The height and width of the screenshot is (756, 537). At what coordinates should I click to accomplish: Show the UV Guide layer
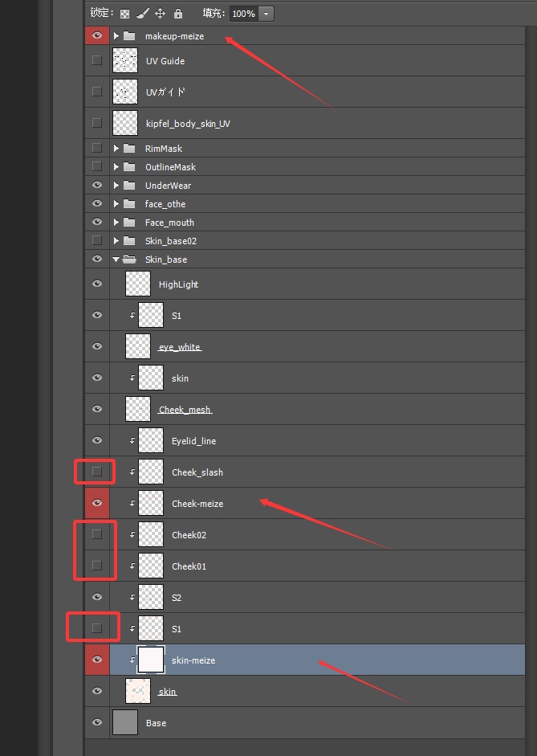[97, 60]
